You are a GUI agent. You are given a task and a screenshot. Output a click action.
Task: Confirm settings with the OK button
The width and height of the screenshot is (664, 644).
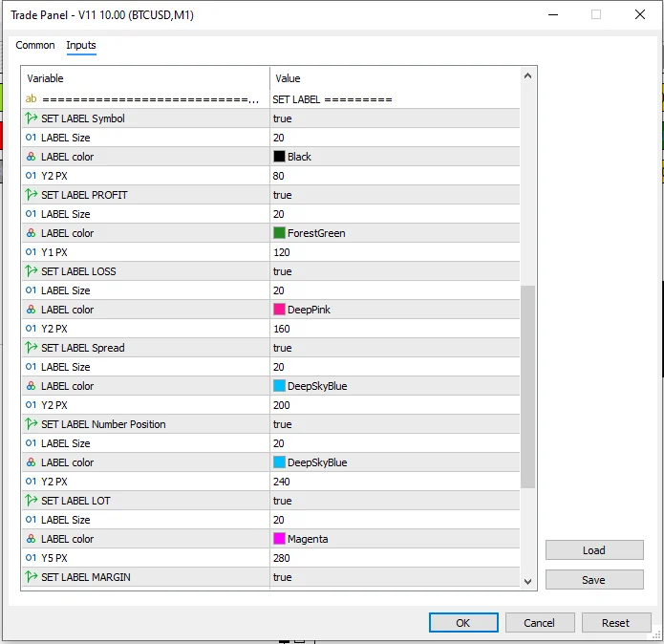[x=463, y=622]
